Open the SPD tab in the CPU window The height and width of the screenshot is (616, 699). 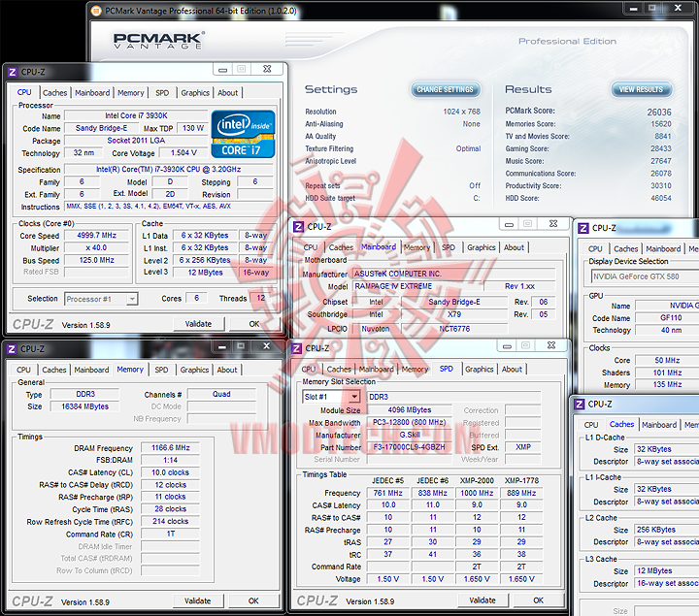click(x=162, y=93)
